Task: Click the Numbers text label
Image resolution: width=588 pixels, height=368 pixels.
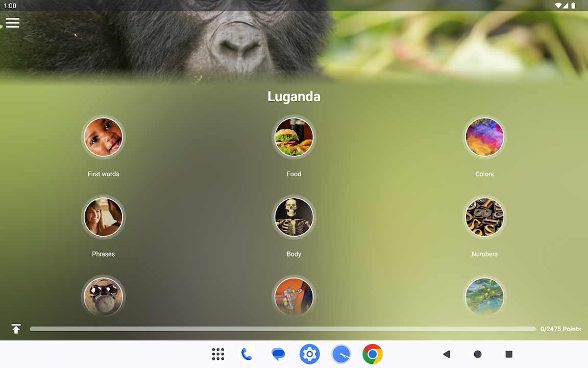Action: pyautogui.click(x=484, y=254)
